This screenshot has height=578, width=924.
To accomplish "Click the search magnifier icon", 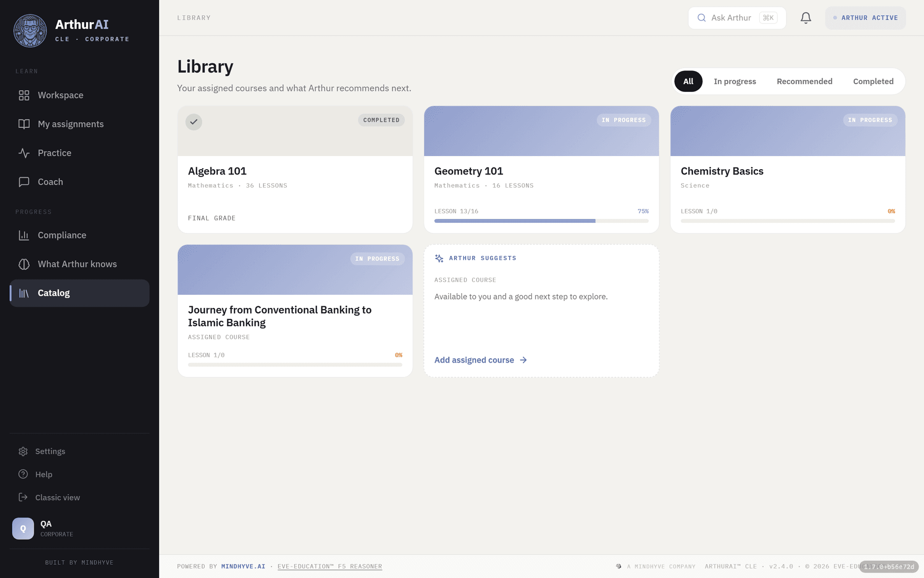I will tap(701, 18).
